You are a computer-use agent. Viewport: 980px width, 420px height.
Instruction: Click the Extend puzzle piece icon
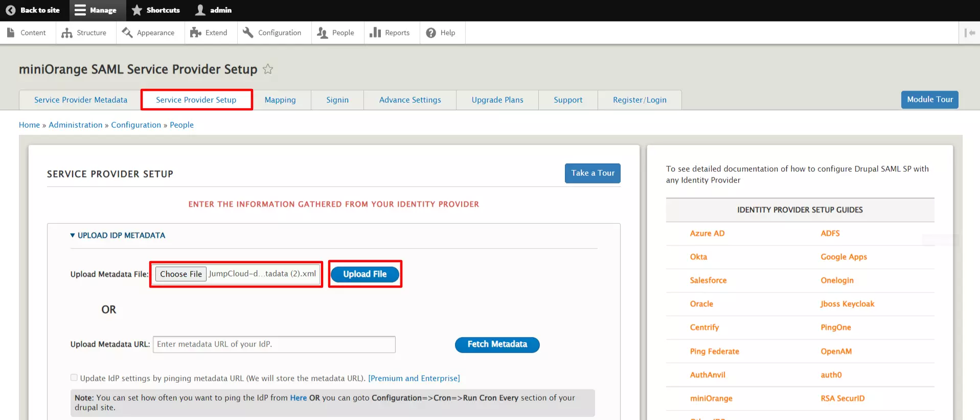tap(195, 33)
